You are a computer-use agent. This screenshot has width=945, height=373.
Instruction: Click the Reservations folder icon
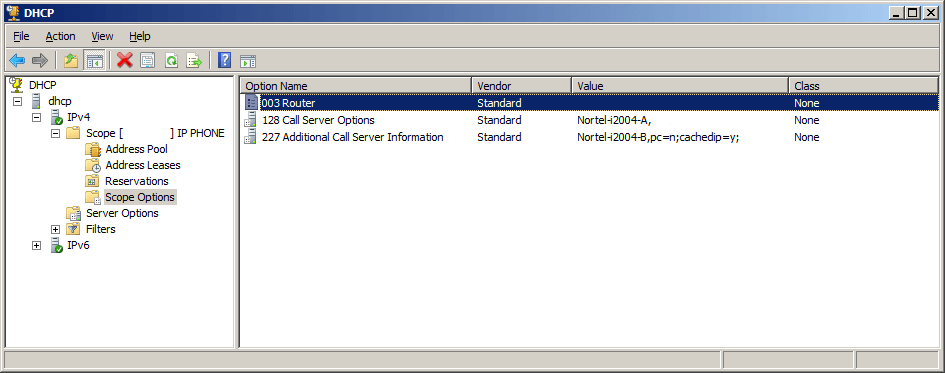pyautogui.click(x=92, y=181)
